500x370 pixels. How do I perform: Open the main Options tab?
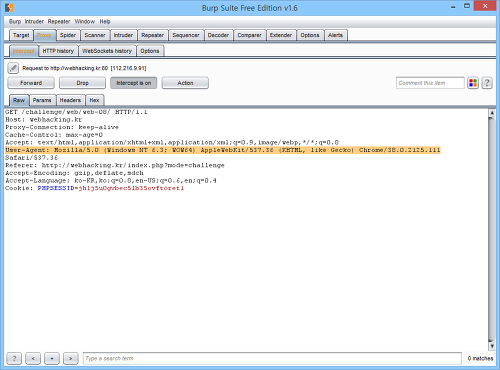tap(310, 35)
